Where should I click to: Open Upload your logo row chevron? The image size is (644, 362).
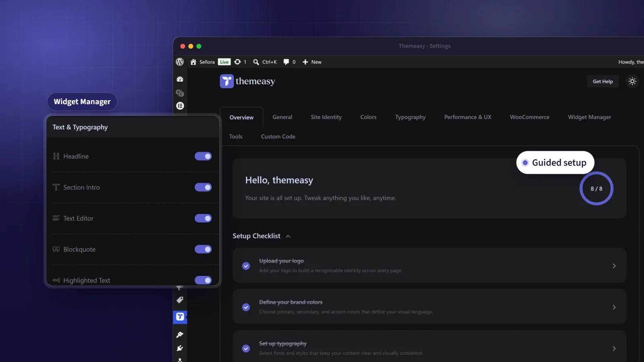click(x=614, y=266)
